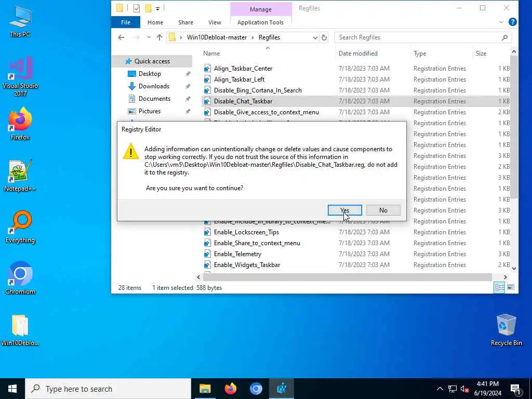Select Win10Debloat-master in the address path

point(217,37)
